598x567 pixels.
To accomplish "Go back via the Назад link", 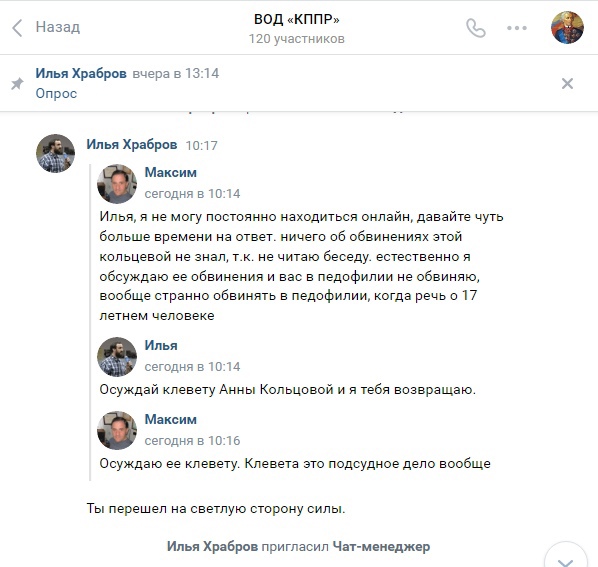I will click(x=58, y=27).
